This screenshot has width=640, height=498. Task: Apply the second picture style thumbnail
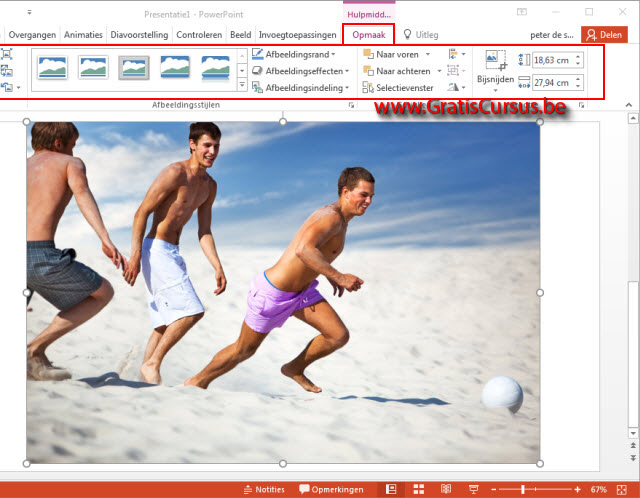93,67
